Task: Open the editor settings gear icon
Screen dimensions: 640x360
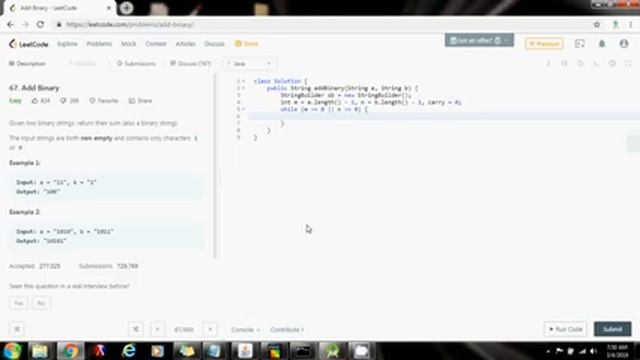Action: tap(612, 64)
